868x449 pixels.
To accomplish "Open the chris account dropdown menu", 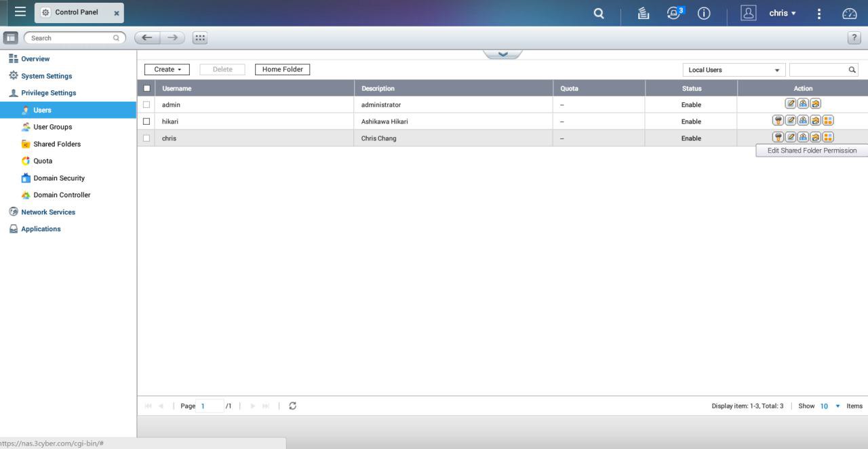I will pos(783,14).
